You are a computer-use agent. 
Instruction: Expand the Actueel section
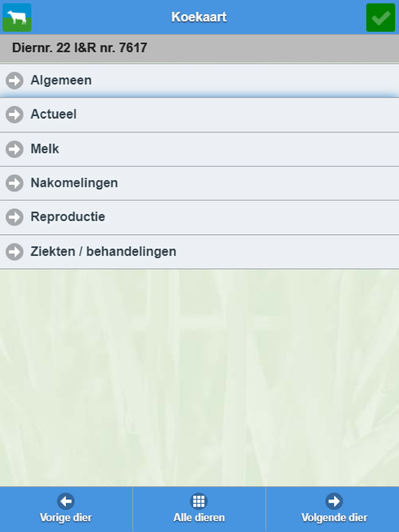54,115
